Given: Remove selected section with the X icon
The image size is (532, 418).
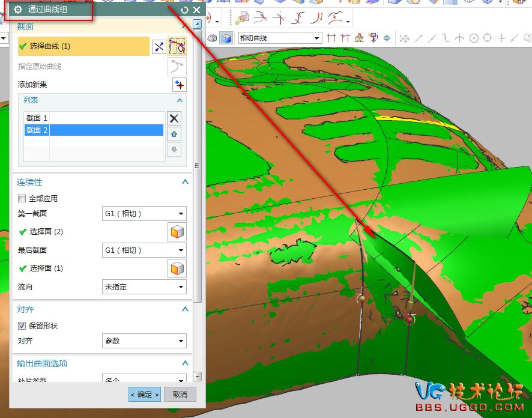Looking at the screenshot, I should pyautogui.click(x=174, y=118).
